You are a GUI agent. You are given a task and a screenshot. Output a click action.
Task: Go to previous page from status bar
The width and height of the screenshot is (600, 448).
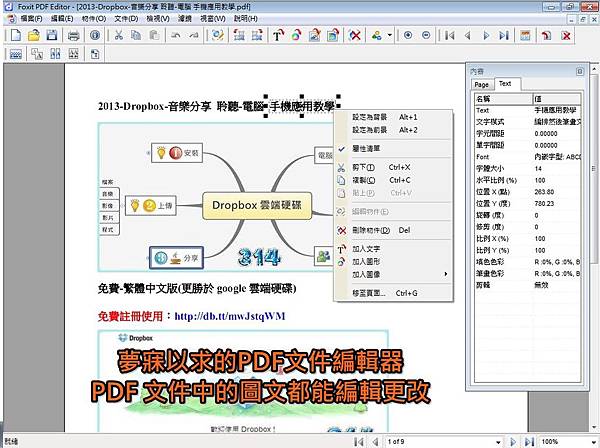pyautogui.click(x=375, y=442)
